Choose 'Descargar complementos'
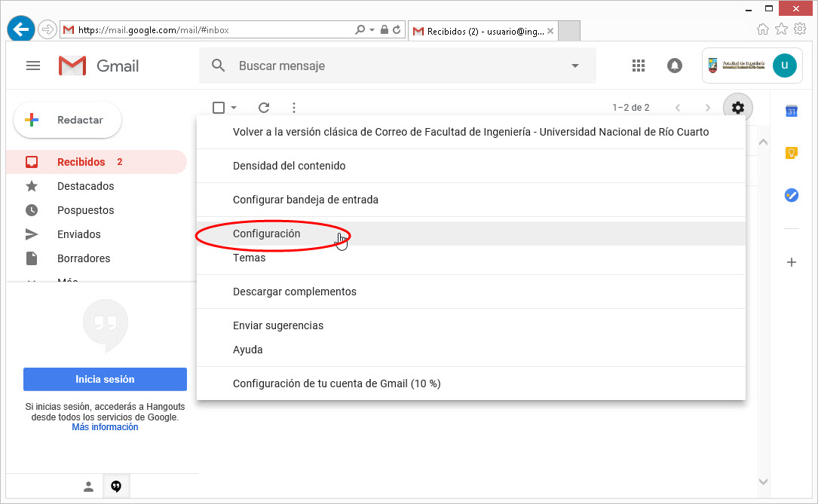 point(471,292)
